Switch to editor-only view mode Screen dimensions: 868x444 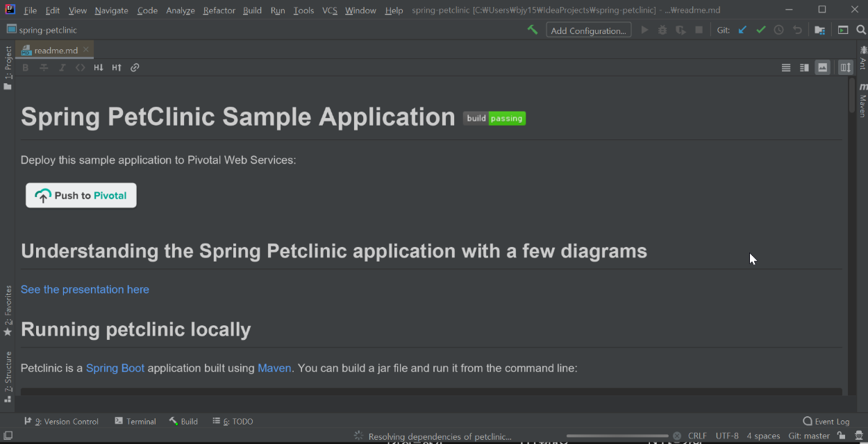[x=786, y=67]
